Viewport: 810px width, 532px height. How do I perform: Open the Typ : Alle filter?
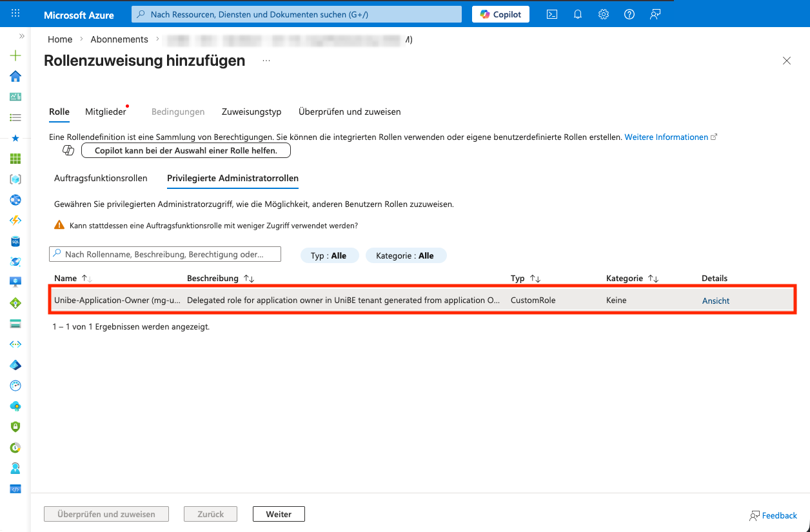tap(328, 255)
